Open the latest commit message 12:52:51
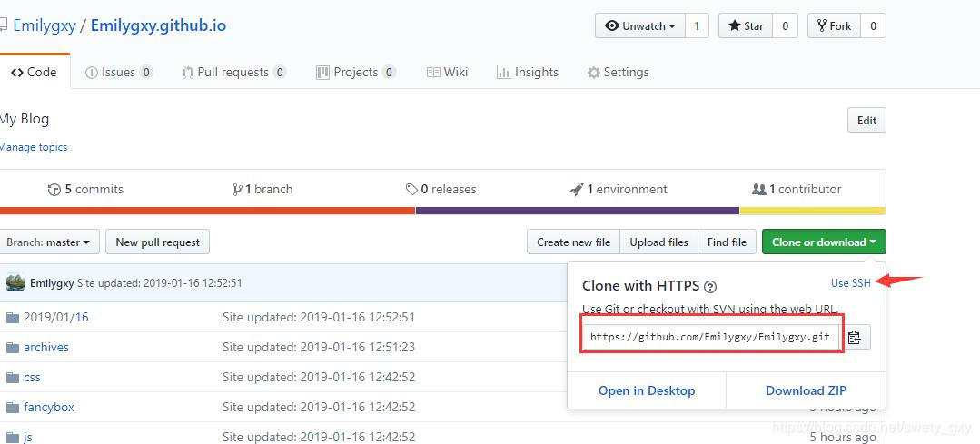This screenshot has width=980, height=444. tap(159, 283)
